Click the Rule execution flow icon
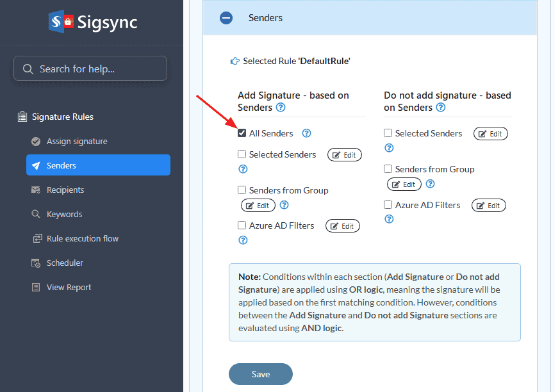Viewport: 560px width, 392px height. point(36,239)
